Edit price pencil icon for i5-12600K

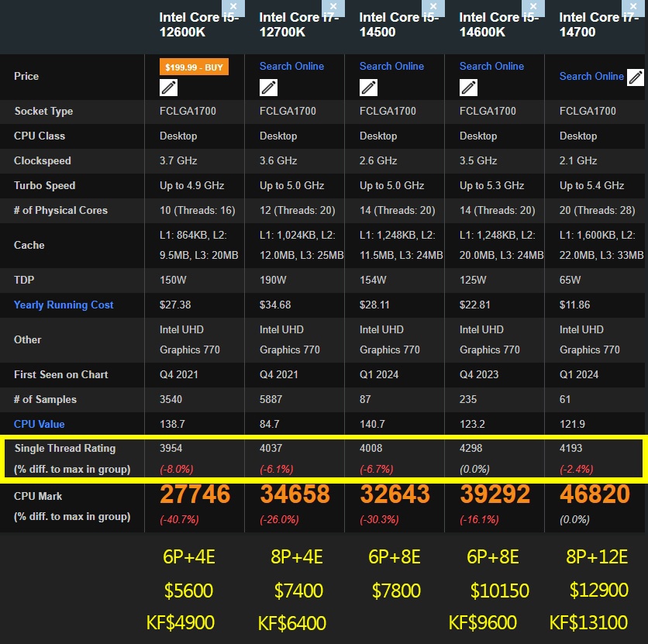pos(169,88)
